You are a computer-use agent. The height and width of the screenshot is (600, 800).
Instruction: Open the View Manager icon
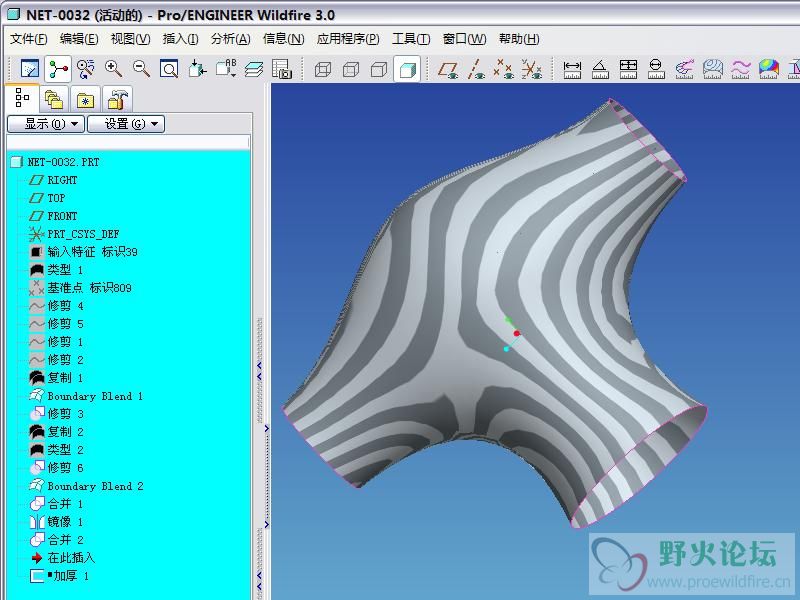click(282, 68)
